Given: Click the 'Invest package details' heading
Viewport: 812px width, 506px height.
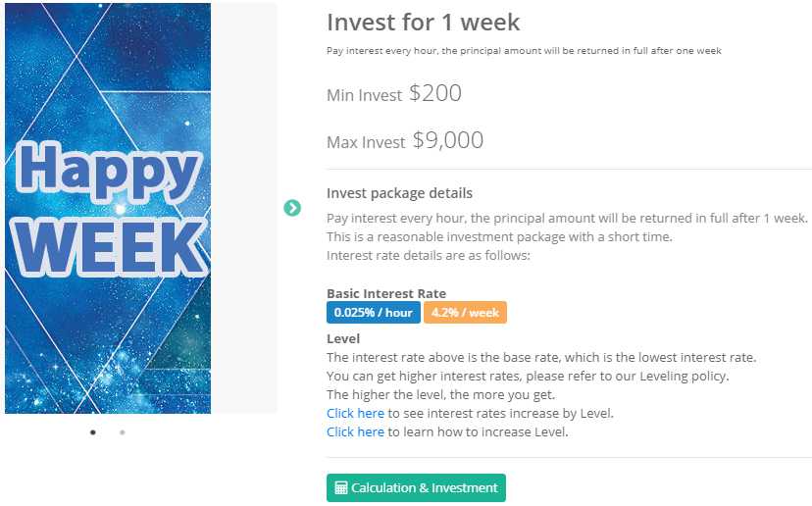Looking at the screenshot, I should (399, 193).
